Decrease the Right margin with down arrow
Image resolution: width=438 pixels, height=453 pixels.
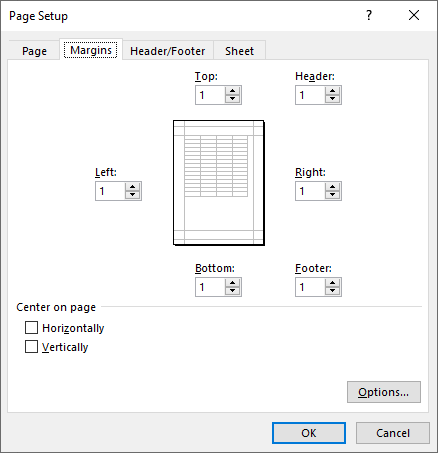pyautogui.click(x=332, y=195)
